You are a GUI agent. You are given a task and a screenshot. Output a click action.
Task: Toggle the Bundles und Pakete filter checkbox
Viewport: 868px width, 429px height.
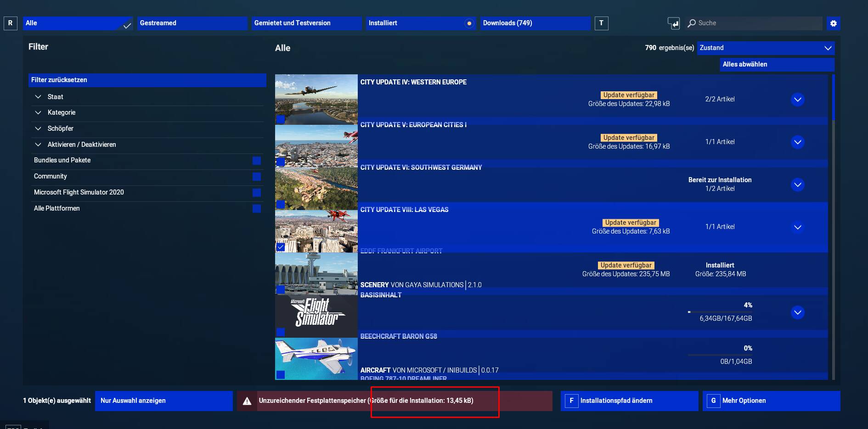click(x=256, y=161)
